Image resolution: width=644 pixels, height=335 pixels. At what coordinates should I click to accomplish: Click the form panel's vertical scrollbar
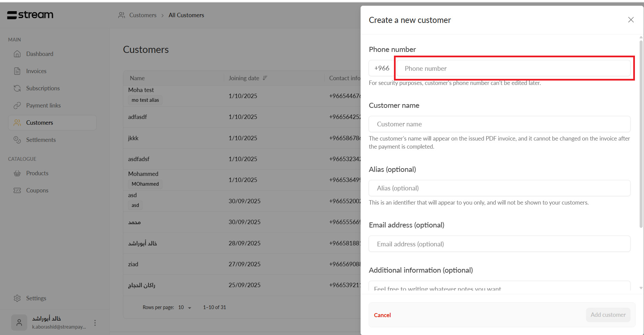pyautogui.click(x=641, y=135)
